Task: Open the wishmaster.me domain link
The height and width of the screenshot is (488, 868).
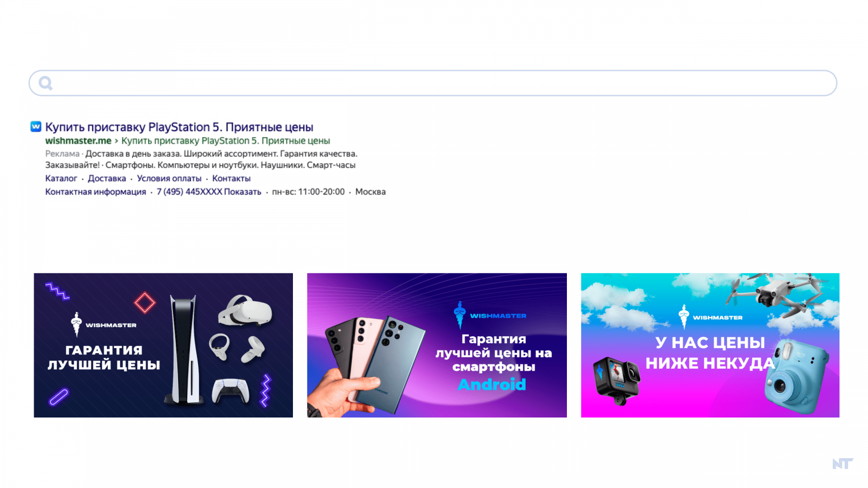Action: [x=78, y=141]
